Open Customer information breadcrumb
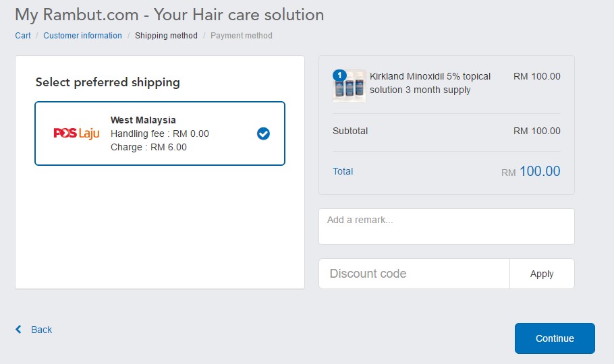The height and width of the screenshot is (364, 614). [82, 36]
